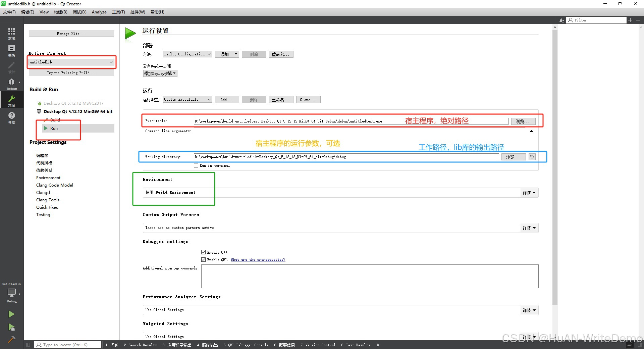Viewport: 644px width, 349px height.
Task: Click 重命名 button in the 运行 section
Action: pyautogui.click(x=281, y=99)
